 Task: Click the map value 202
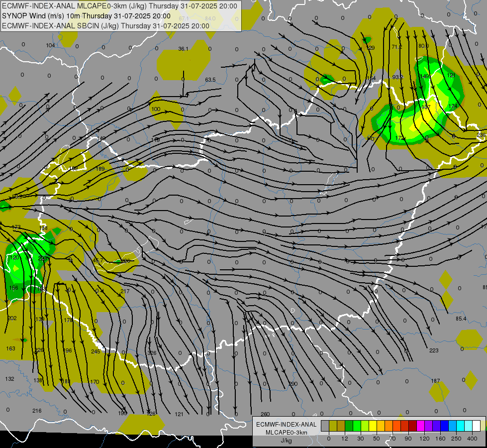click(12, 319)
